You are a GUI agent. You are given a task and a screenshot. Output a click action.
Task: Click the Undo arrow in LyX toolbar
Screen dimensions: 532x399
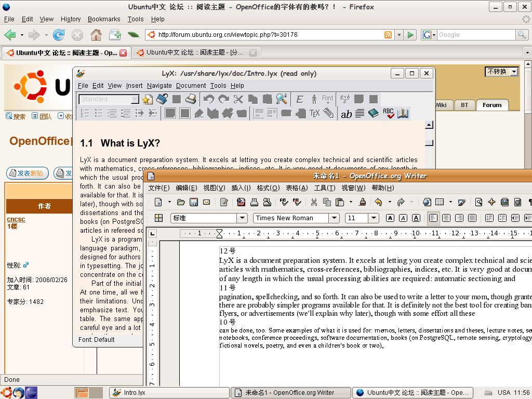pyautogui.click(x=209, y=99)
